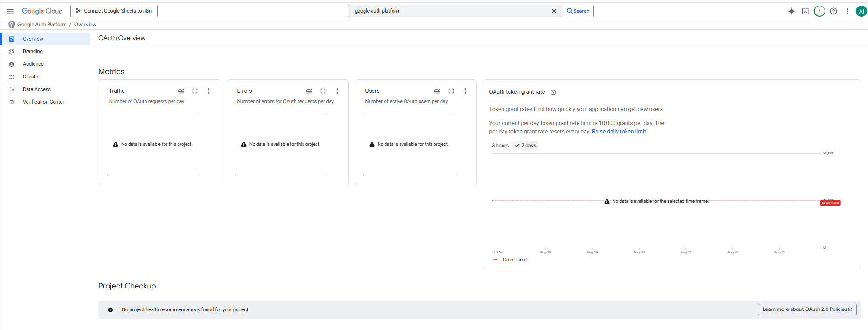Viewport: 868px width, 330px height.
Task: Open the main navigation hamburger menu
Action: click(x=10, y=11)
